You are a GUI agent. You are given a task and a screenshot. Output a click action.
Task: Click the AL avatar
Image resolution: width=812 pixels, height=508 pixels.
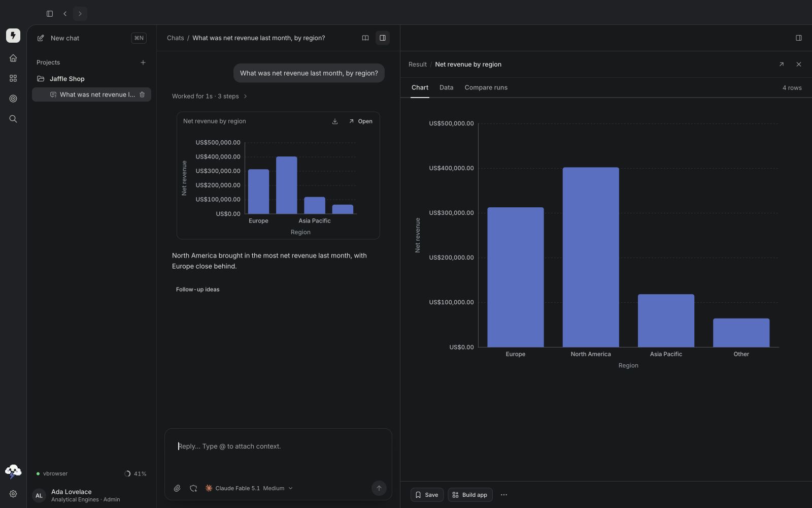[x=39, y=495]
